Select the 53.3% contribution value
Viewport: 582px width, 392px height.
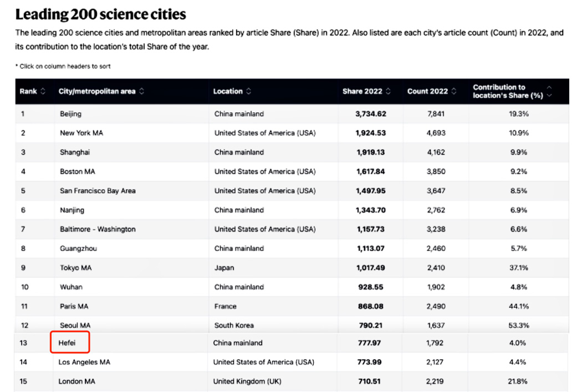[x=519, y=325]
